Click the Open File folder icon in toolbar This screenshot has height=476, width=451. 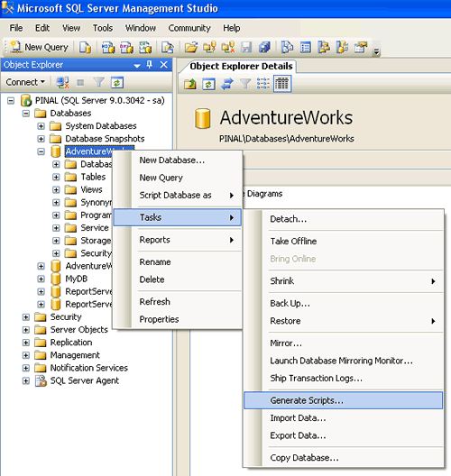click(x=190, y=48)
